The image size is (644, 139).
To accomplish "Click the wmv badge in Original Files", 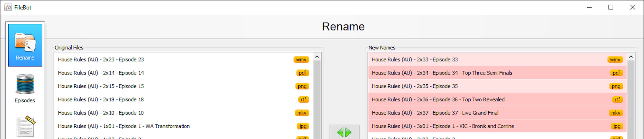I will pos(301,59).
